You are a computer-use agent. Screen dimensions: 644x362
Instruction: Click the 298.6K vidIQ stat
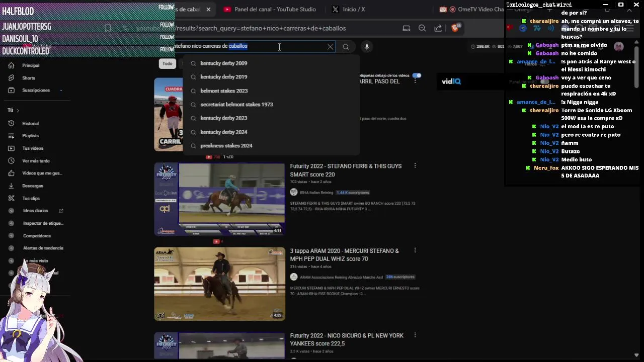click(x=480, y=46)
